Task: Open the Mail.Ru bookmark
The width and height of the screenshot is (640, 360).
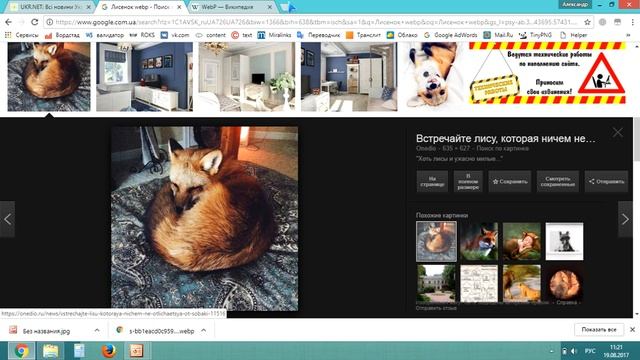Action: pyautogui.click(x=498, y=35)
